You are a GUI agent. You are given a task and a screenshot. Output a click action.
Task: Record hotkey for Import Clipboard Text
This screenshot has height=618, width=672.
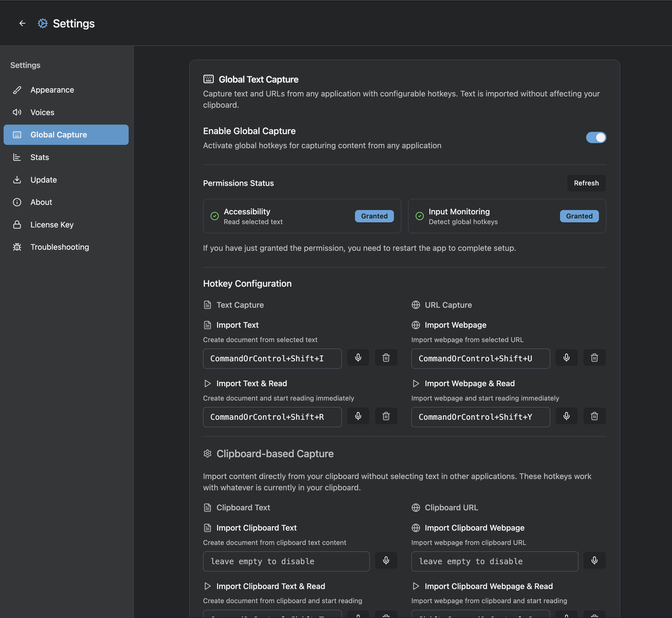(386, 561)
